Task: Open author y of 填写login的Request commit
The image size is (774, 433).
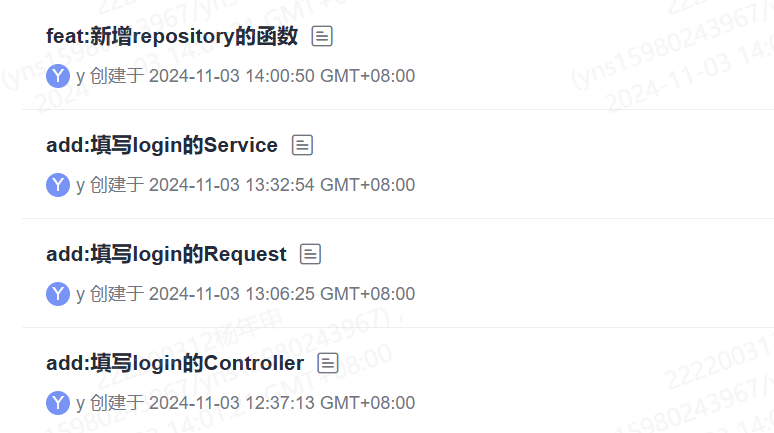Action: (80, 295)
